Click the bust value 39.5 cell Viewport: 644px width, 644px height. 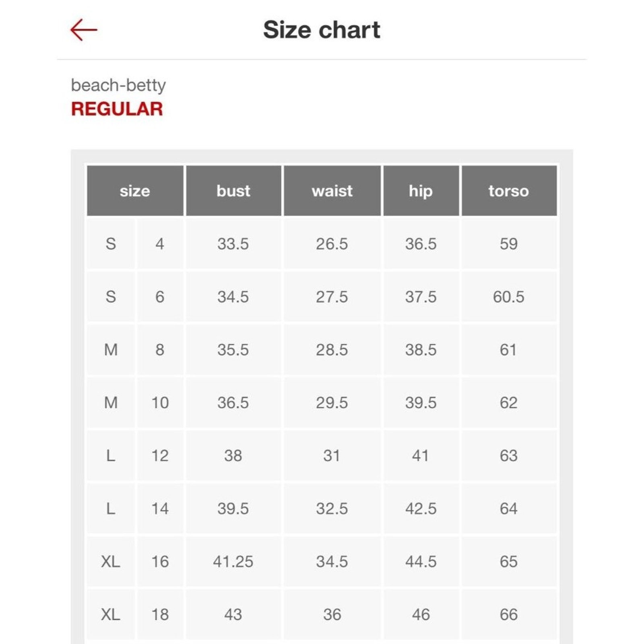tap(233, 509)
